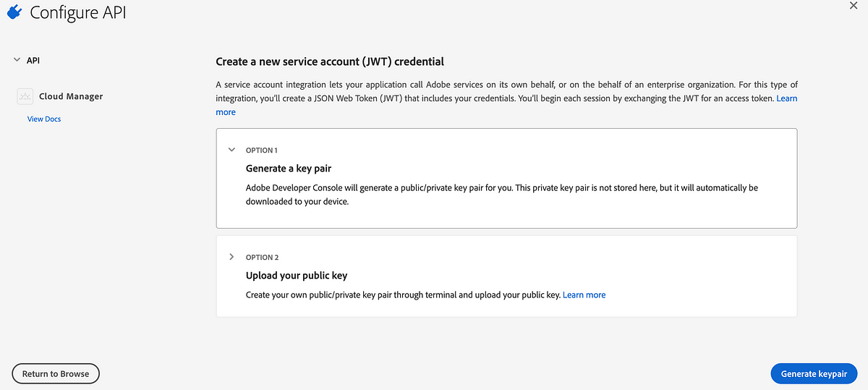Select the Upload your public key heading

297,276
